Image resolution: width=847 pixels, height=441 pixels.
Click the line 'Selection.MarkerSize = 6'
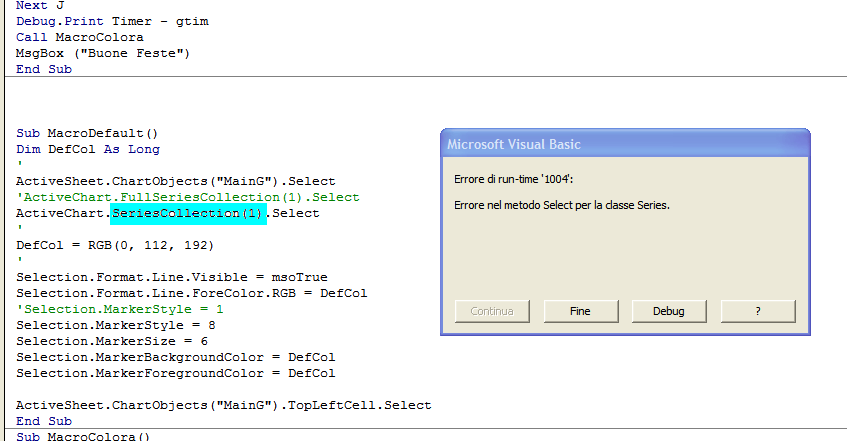pyautogui.click(x=112, y=341)
